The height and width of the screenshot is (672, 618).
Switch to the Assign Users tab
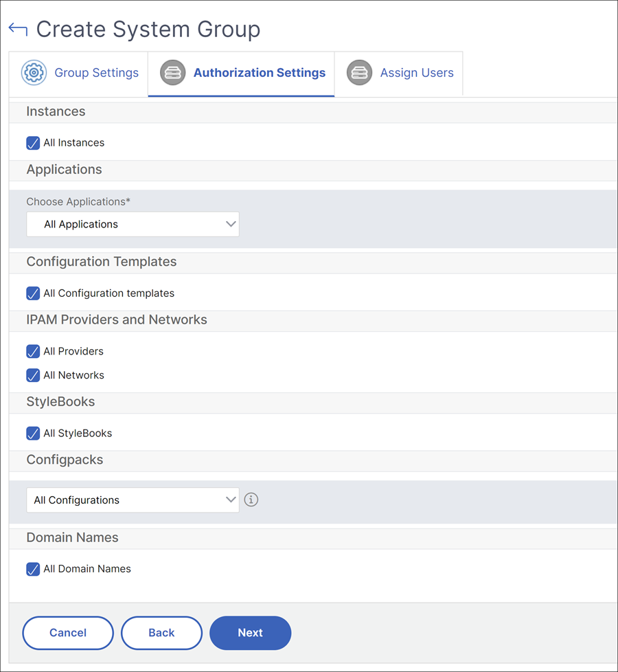pyautogui.click(x=399, y=74)
